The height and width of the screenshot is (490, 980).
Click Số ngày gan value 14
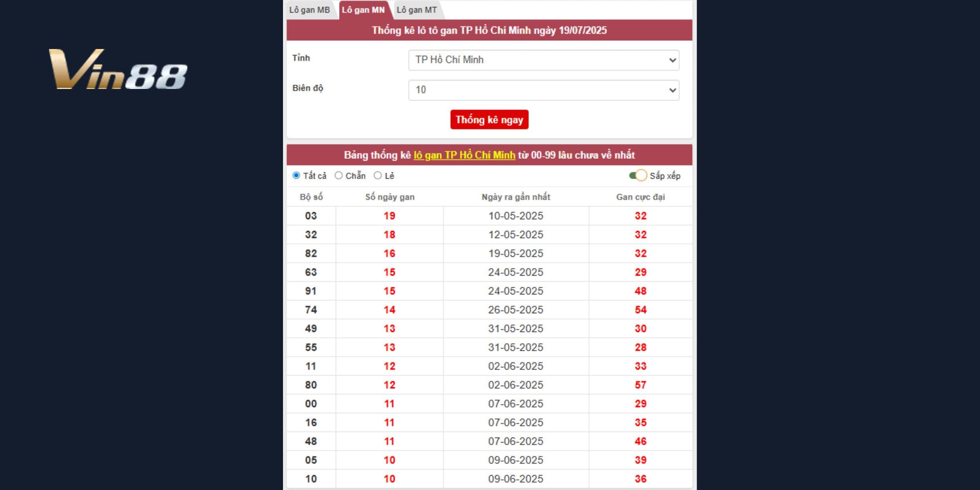pos(389,310)
